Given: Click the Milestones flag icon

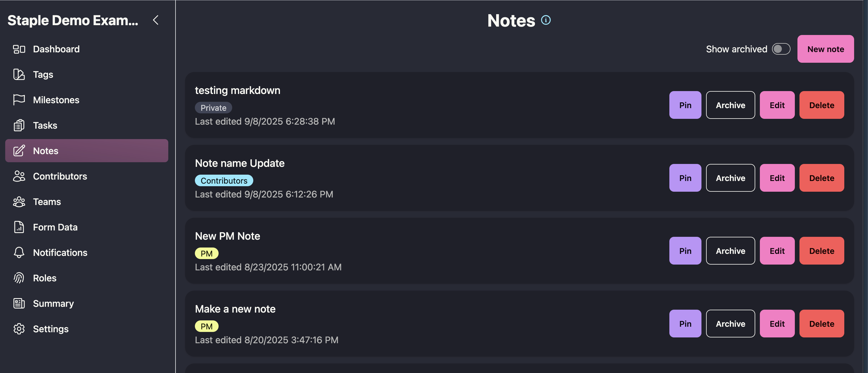Looking at the screenshot, I should 19,100.
